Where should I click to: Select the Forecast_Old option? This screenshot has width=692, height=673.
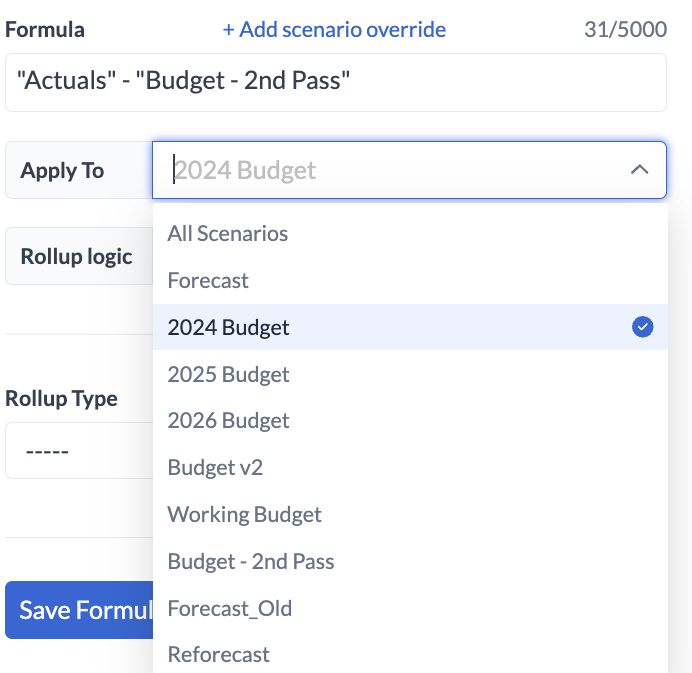230,608
